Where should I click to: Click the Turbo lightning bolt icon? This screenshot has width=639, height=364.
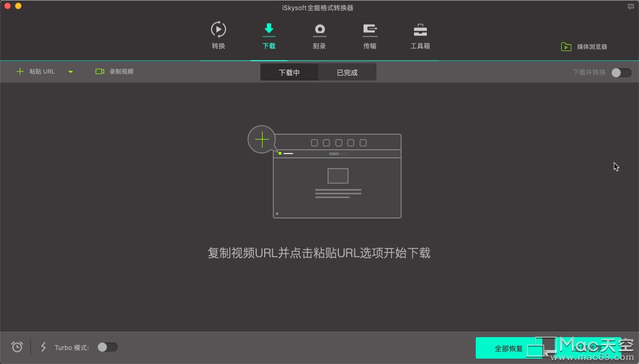coord(43,347)
